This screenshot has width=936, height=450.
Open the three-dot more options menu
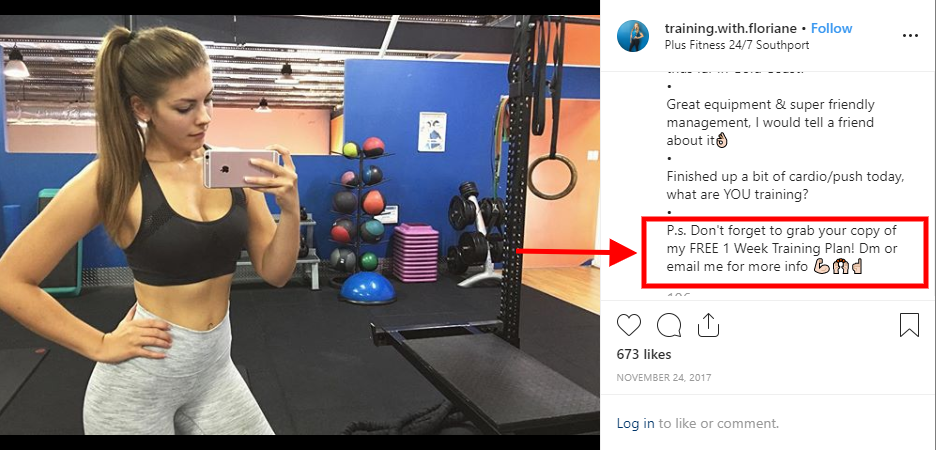[910, 36]
